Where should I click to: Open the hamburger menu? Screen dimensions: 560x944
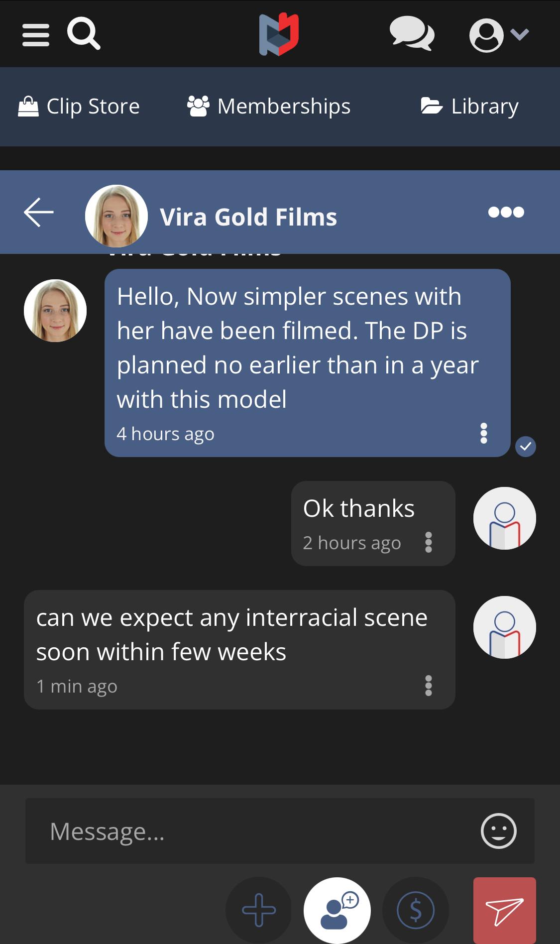pos(36,35)
